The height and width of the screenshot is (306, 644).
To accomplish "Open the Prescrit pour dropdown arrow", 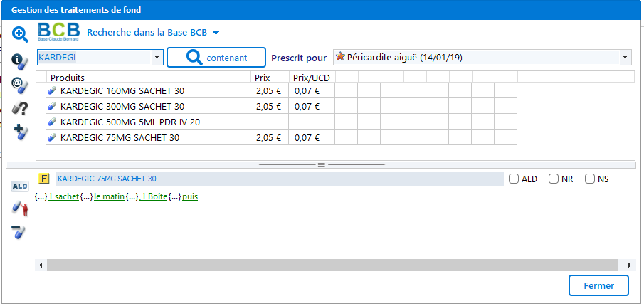I will pos(625,57).
